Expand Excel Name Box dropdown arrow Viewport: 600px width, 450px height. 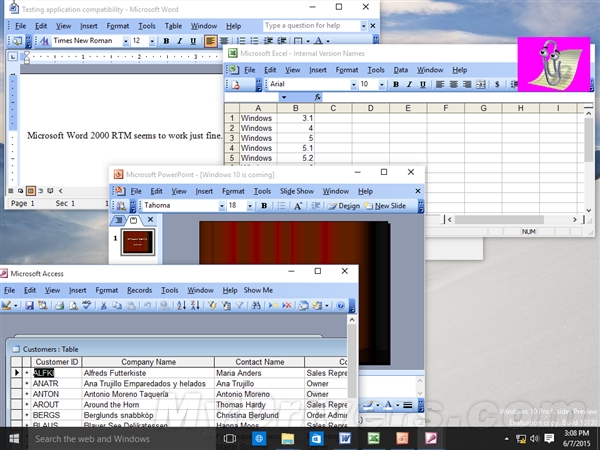tap(284, 97)
